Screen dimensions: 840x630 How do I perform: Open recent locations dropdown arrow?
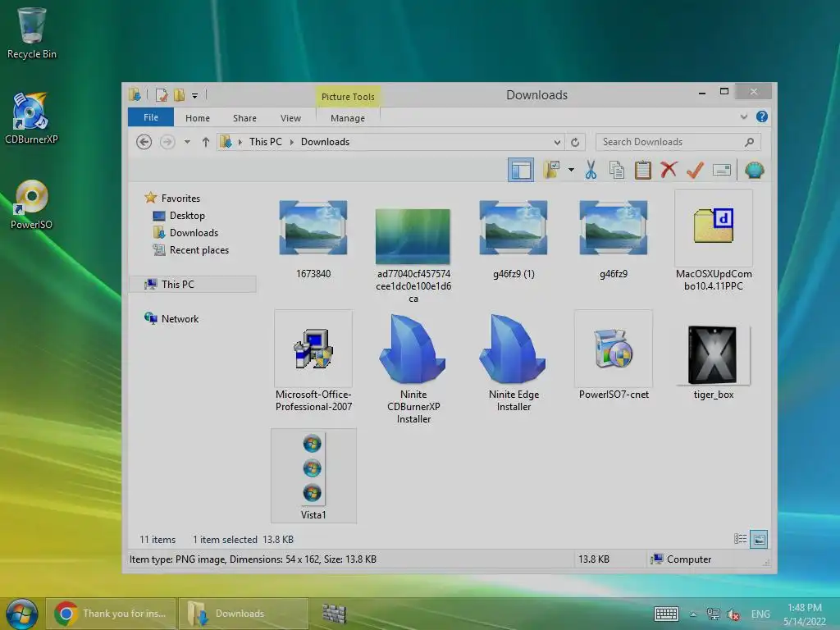tap(187, 142)
